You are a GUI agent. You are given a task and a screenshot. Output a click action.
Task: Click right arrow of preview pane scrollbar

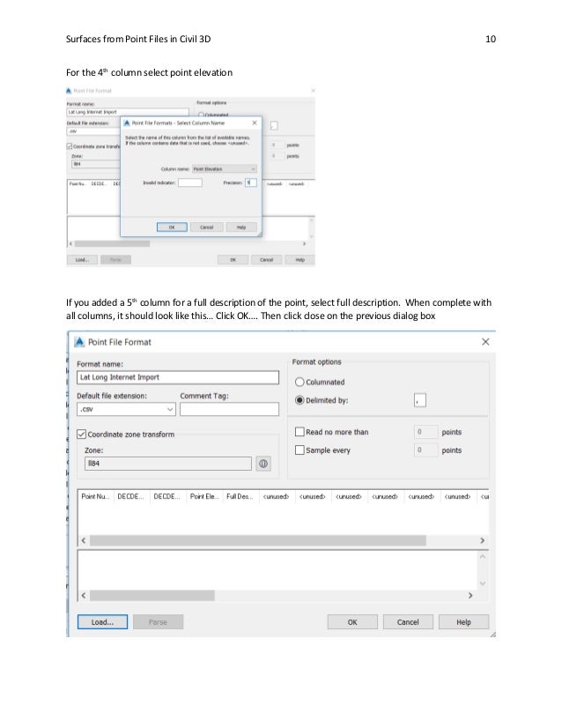(x=470, y=595)
